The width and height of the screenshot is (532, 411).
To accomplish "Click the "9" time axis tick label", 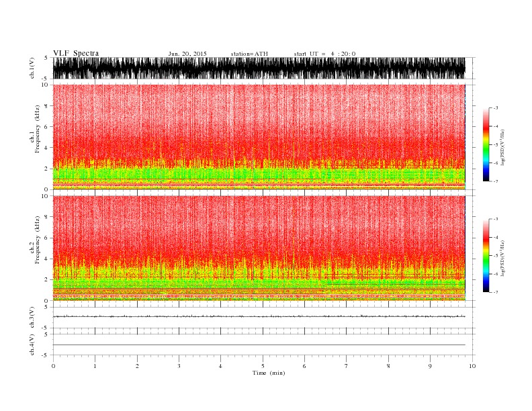I will click(430, 366).
